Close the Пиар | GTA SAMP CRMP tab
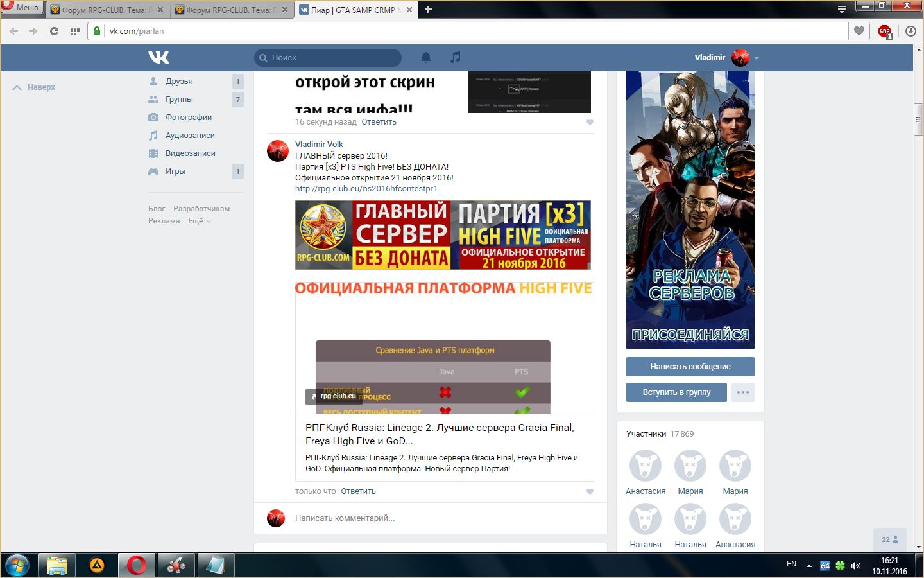This screenshot has width=924, height=578. [409, 10]
